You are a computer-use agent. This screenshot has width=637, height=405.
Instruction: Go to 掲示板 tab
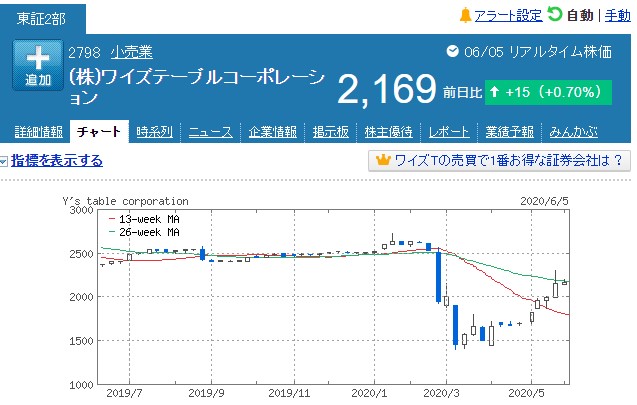pyautogui.click(x=331, y=132)
